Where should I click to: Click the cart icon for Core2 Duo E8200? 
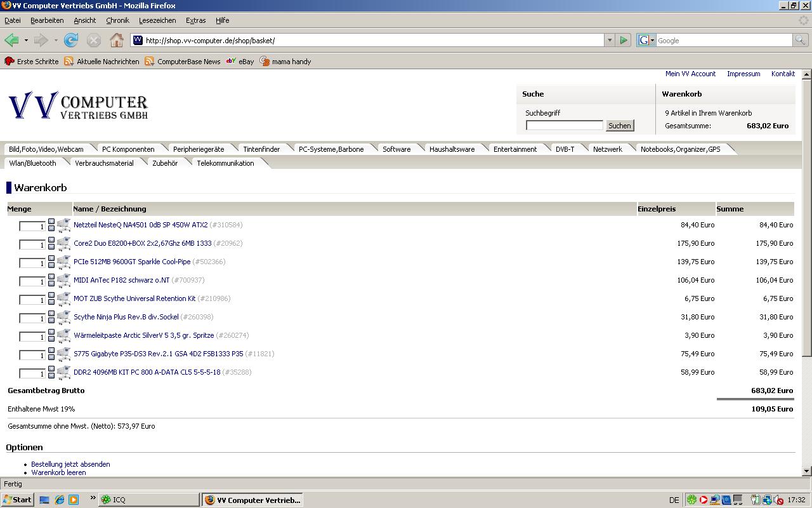pos(63,244)
